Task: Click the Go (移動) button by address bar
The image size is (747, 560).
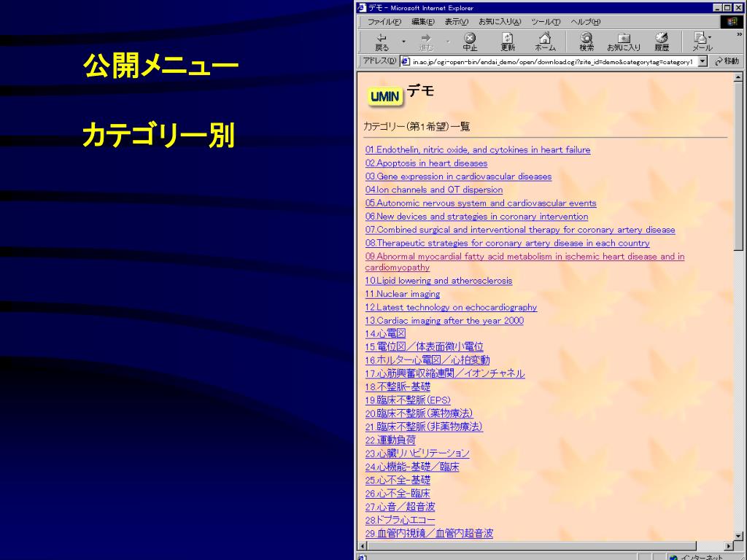Action: coord(727,61)
